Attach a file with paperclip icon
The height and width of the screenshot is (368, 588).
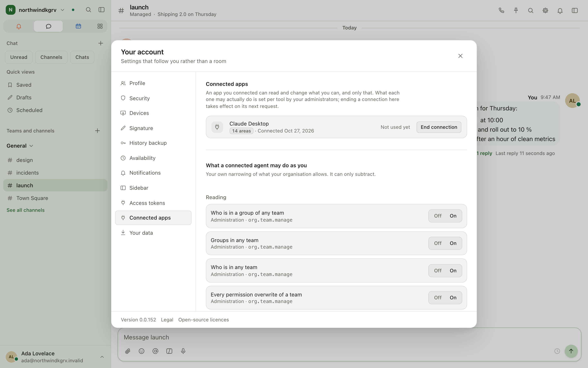click(x=128, y=351)
